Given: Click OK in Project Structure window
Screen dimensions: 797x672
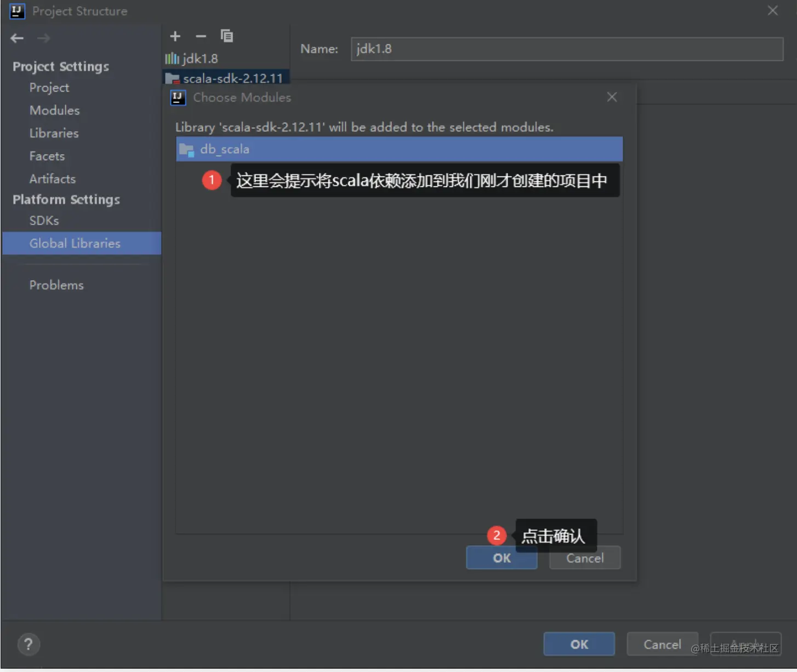Looking at the screenshot, I should [x=579, y=644].
